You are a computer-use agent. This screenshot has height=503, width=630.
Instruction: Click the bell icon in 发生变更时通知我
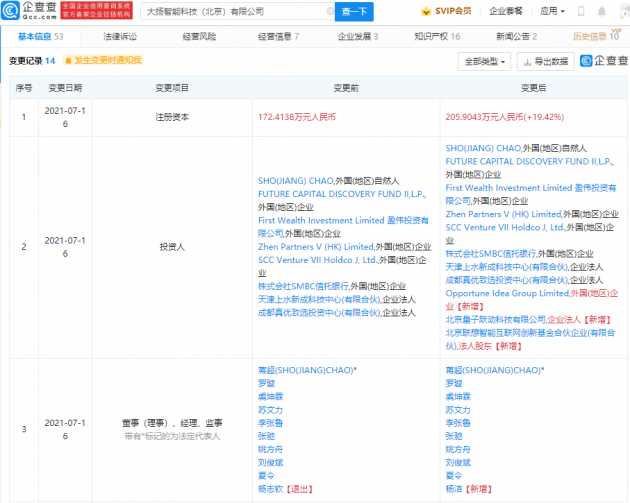coord(68,61)
